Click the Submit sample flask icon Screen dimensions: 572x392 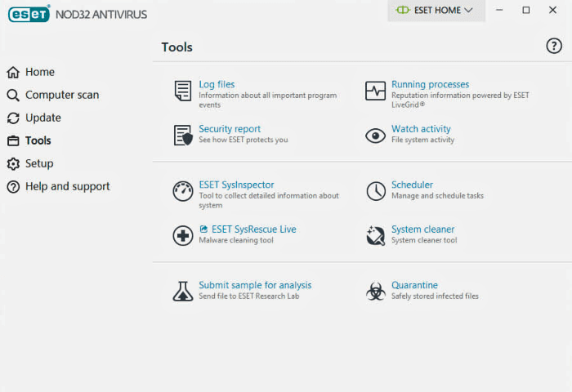pyautogui.click(x=183, y=291)
